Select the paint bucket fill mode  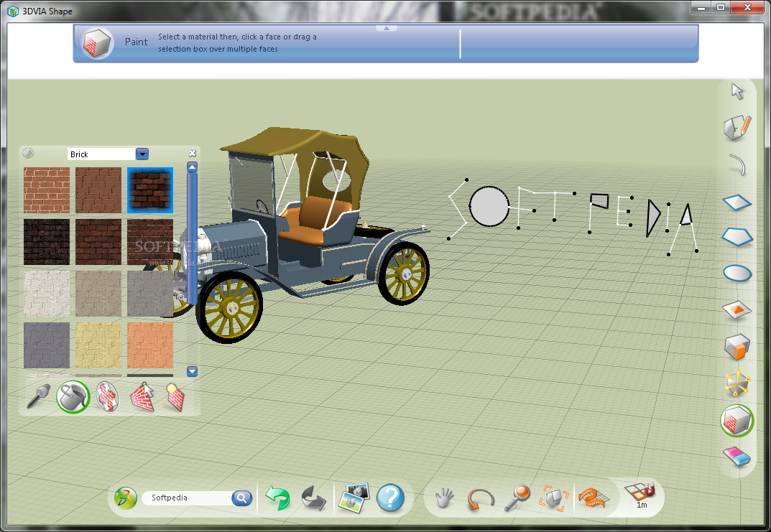[x=73, y=396]
